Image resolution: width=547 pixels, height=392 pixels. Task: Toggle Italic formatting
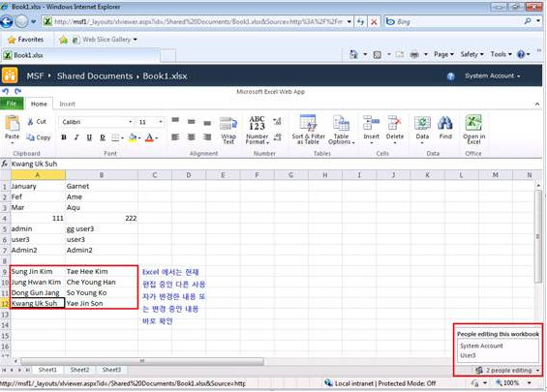point(76,137)
